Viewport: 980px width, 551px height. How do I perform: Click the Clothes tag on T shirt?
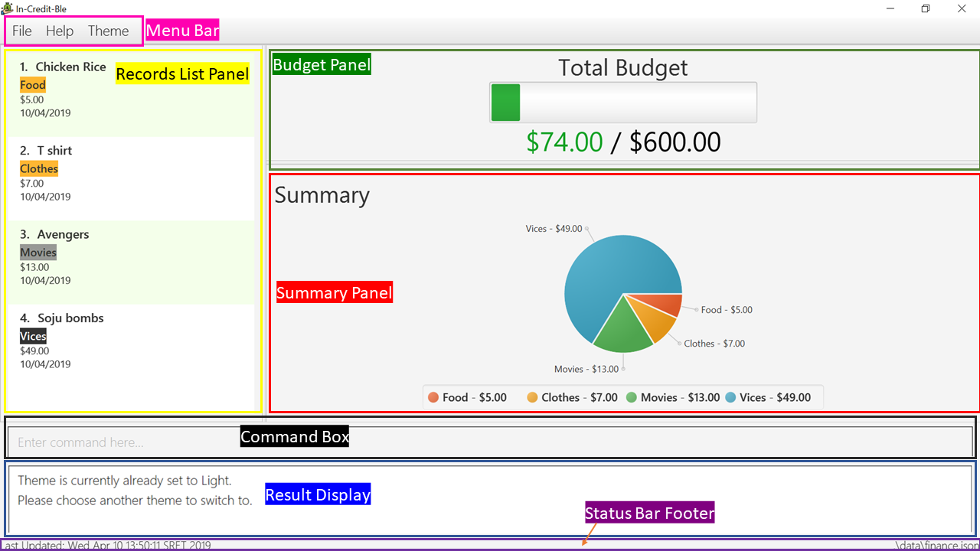pos(39,168)
